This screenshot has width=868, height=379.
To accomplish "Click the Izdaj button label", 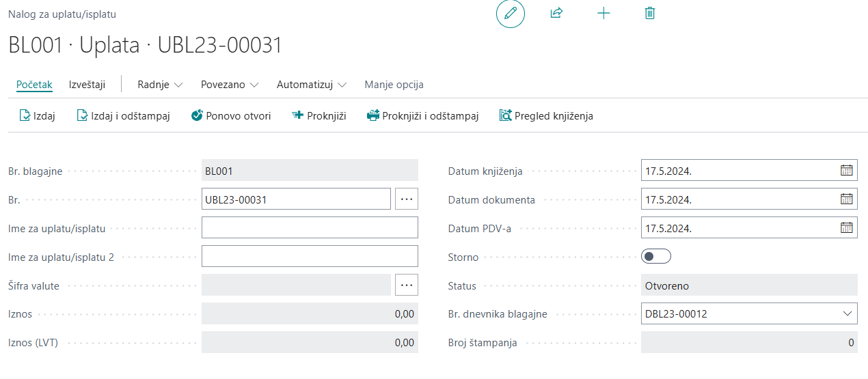I will pyautogui.click(x=44, y=116).
